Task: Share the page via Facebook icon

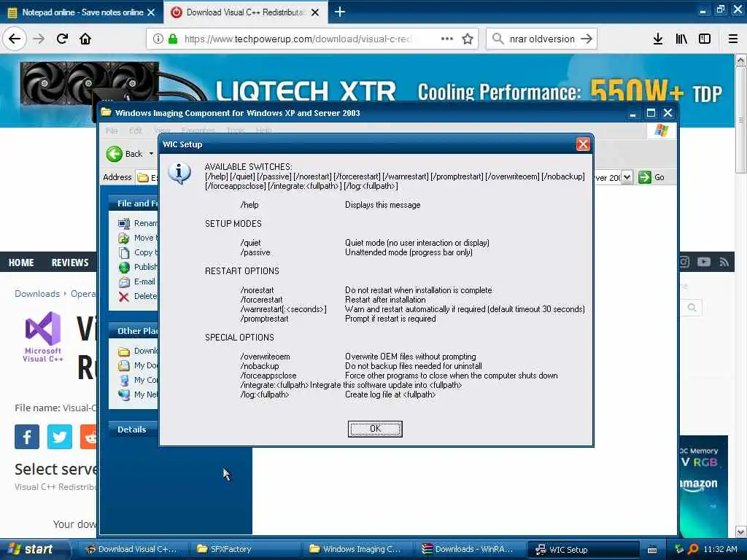Action: pos(27,437)
